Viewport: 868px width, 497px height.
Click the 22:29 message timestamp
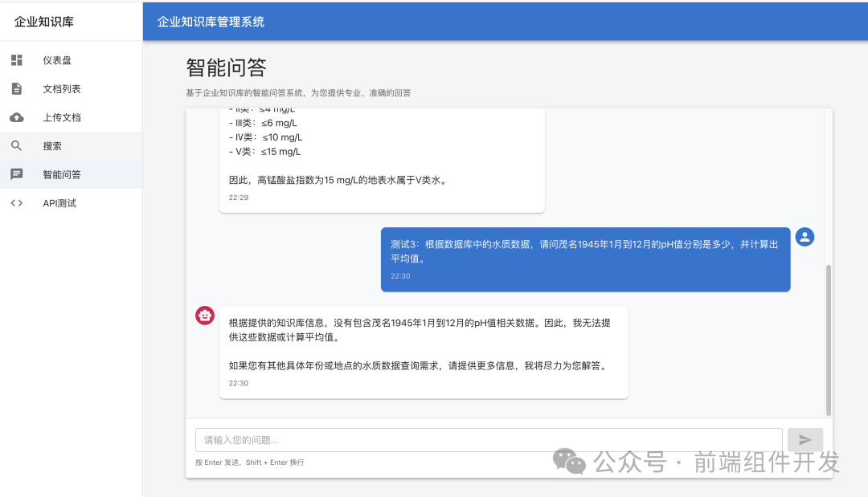tap(239, 198)
